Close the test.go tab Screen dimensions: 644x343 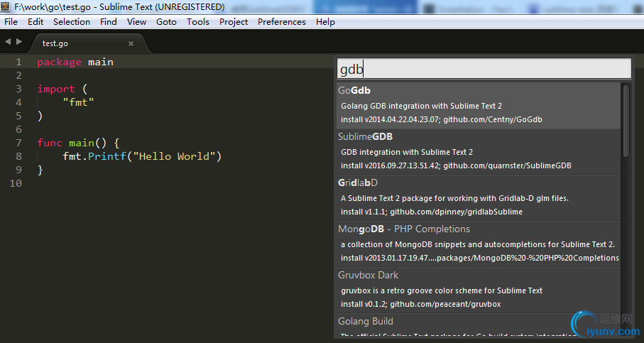131,43
